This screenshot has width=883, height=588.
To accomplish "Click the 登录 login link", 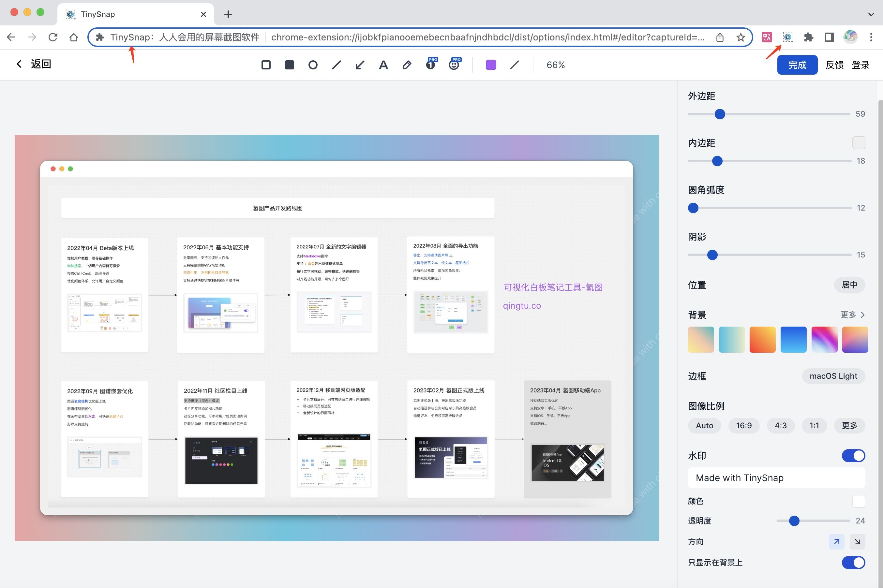I will (x=861, y=65).
